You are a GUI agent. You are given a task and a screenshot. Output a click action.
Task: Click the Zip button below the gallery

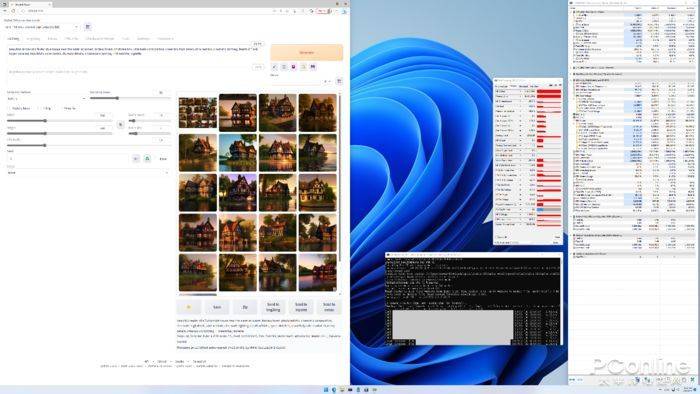[x=245, y=307]
